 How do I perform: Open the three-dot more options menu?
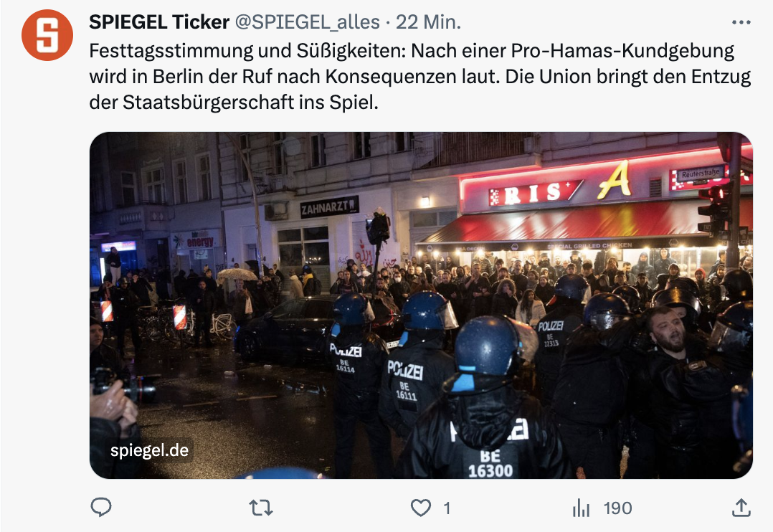[741, 22]
